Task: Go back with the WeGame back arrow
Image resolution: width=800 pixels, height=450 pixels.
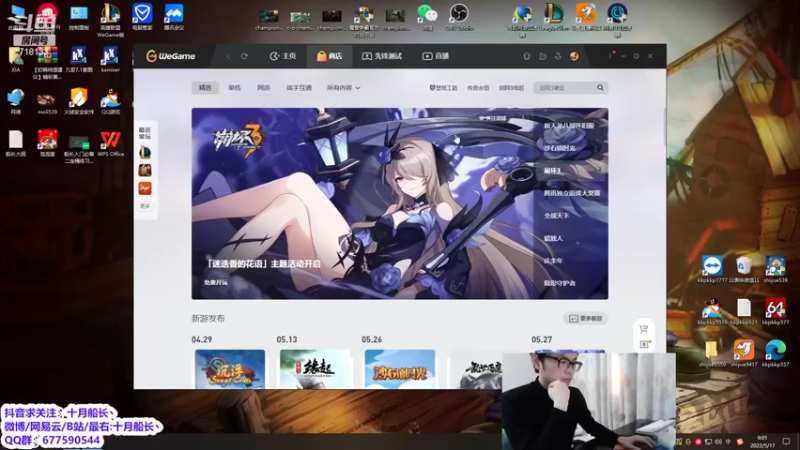Action: click(229, 56)
